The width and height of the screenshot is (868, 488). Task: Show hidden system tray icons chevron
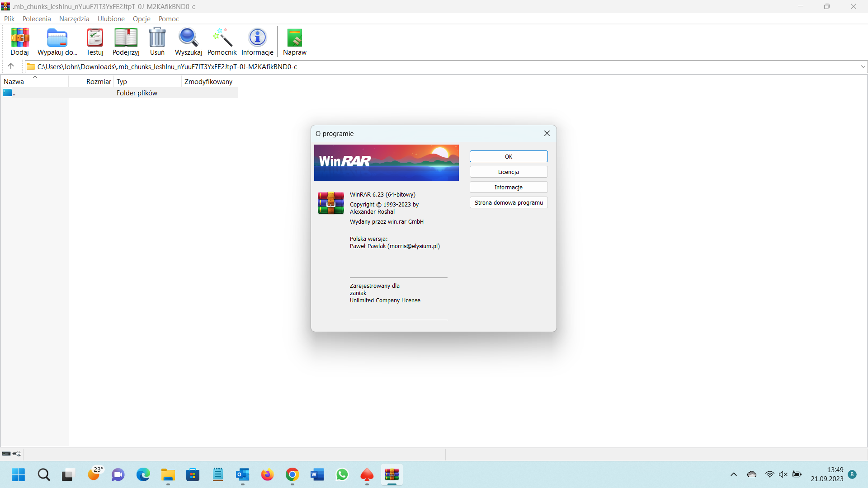[734, 474]
